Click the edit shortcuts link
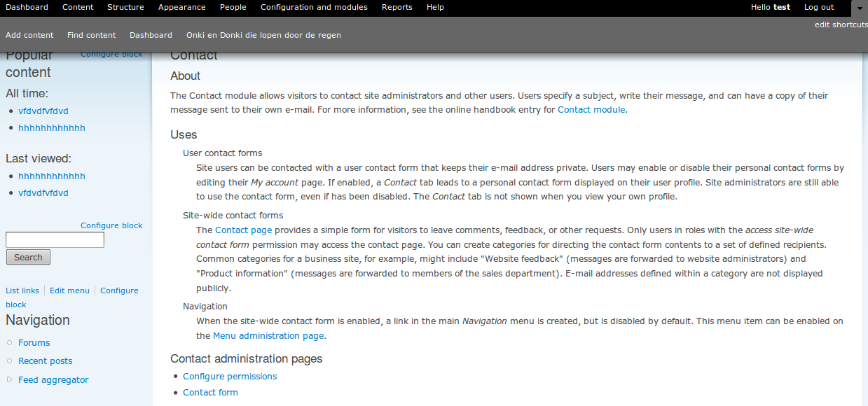This screenshot has width=868, height=406. [841, 24]
